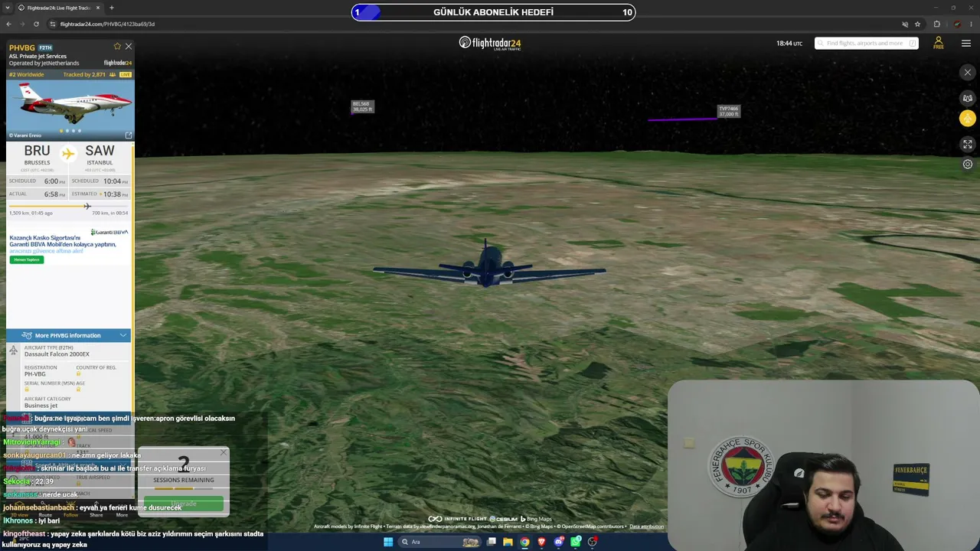
Task: Click the green Upgrade button
Action: [184, 504]
